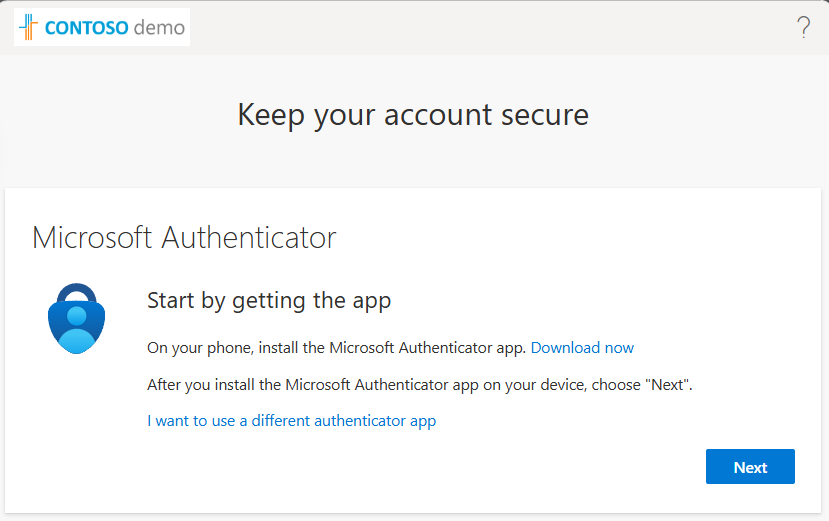Click the Contoso demo logo
Image resolution: width=829 pixels, height=521 pixels.
pos(102,27)
